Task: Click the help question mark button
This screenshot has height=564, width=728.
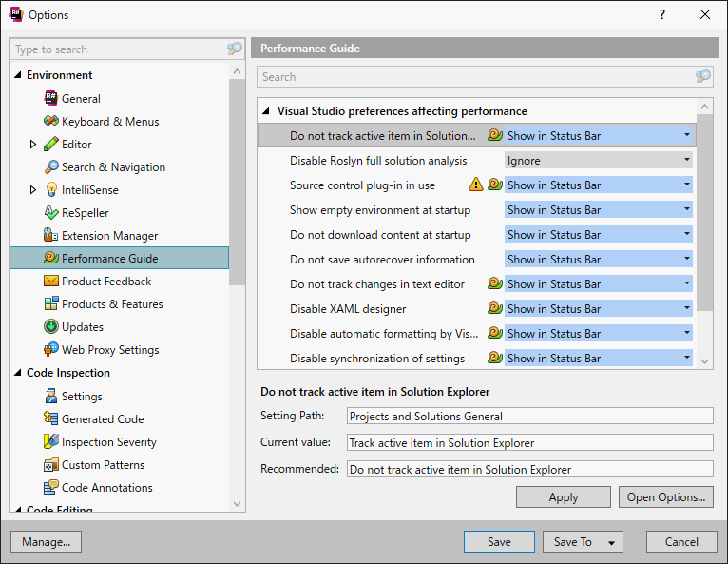Action: [x=662, y=14]
